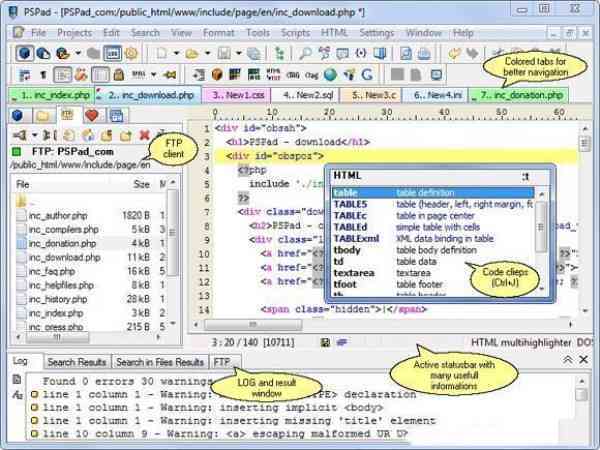Open dropdown arrow left of yellow back arrow
This screenshot has width=600, height=450.
[x=153, y=74]
